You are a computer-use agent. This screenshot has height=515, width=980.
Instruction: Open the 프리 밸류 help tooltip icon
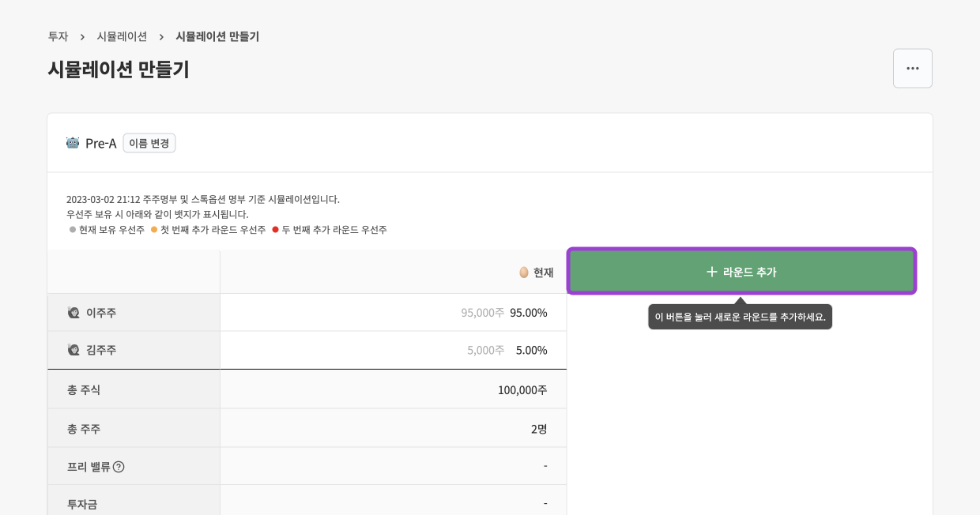pyautogui.click(x=119, y=467)
